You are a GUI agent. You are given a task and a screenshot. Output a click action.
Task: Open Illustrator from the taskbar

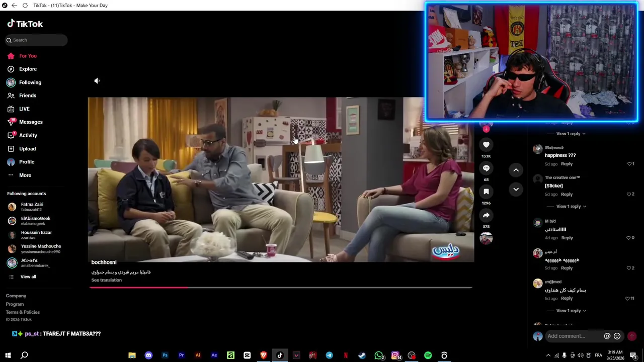tap(198, 355)
